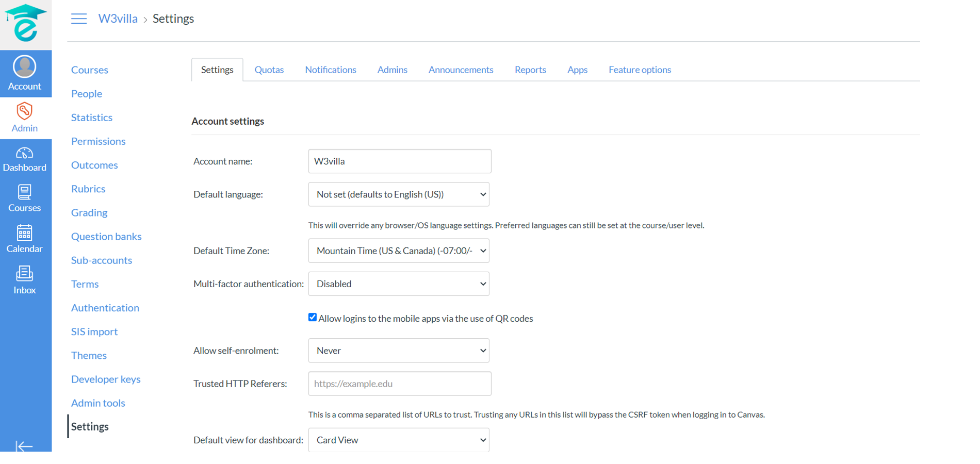
Task: Expand the Default Time Zone dropdown
Action: pos(399,251)
